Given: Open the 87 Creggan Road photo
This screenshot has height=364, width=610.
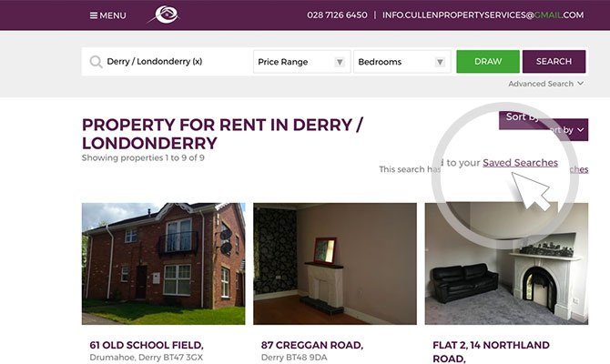Looking at the screenshot, I should coord(335,264).
